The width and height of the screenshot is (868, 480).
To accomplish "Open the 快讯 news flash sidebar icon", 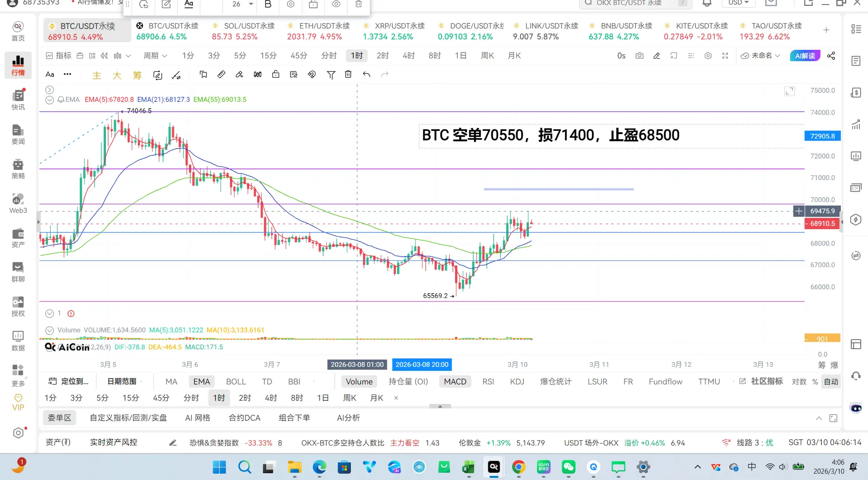I will (x=18, y=100).
